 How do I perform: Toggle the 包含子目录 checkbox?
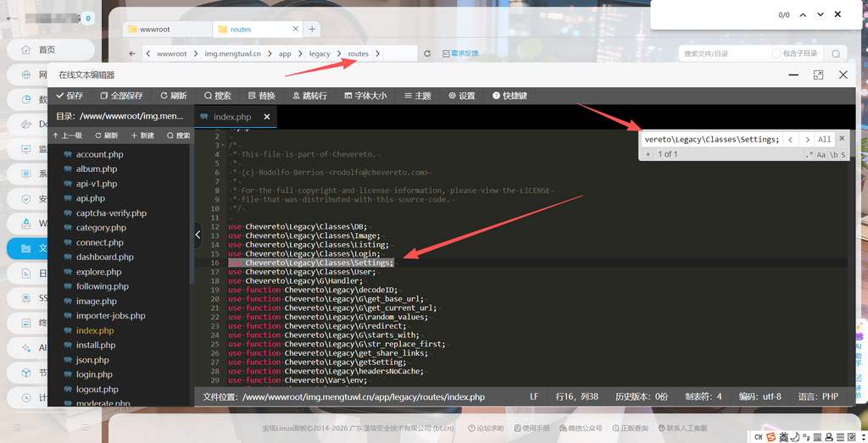coord(776,53)
